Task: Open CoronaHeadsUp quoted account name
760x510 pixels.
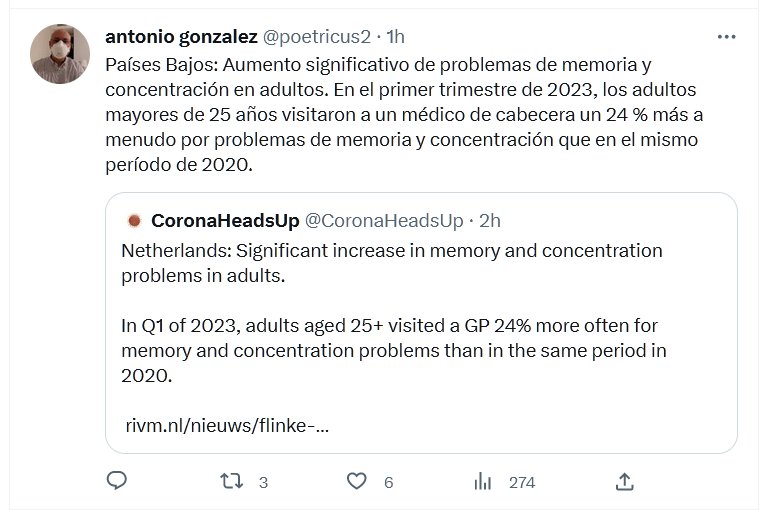Action: click(x=223, y=220)
